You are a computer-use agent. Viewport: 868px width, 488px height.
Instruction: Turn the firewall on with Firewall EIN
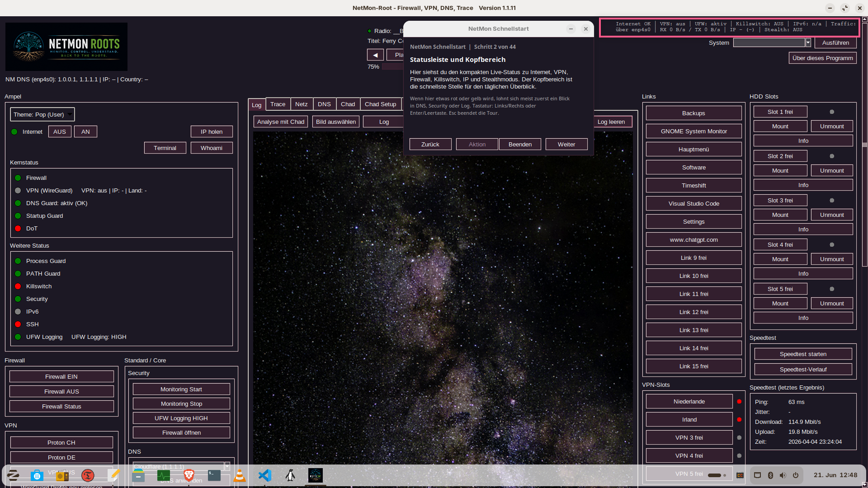click(61, 376)
